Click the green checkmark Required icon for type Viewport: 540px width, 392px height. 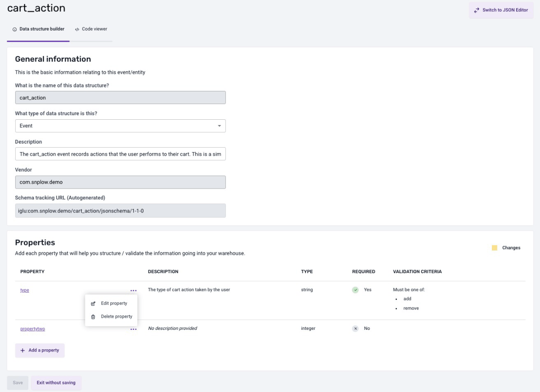click(x=355, y=290)
